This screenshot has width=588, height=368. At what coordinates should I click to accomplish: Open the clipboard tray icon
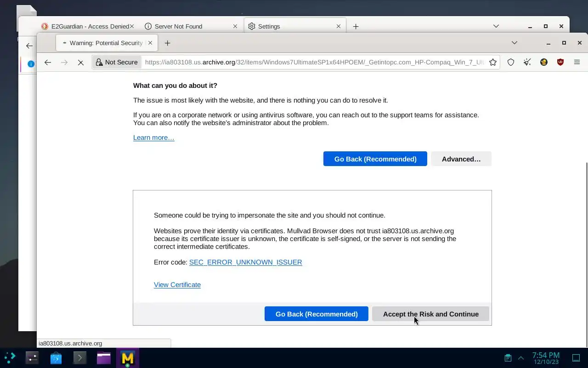pos(508,357)
